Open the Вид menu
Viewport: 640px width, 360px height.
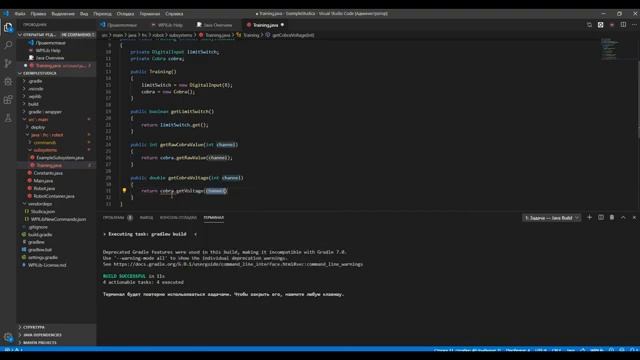84,13
